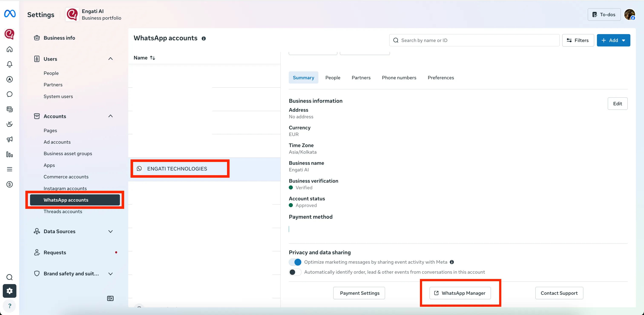Viewport: 644px width, 315px height.
Task: Open the Add dropdown button
Action: [613, 40]
